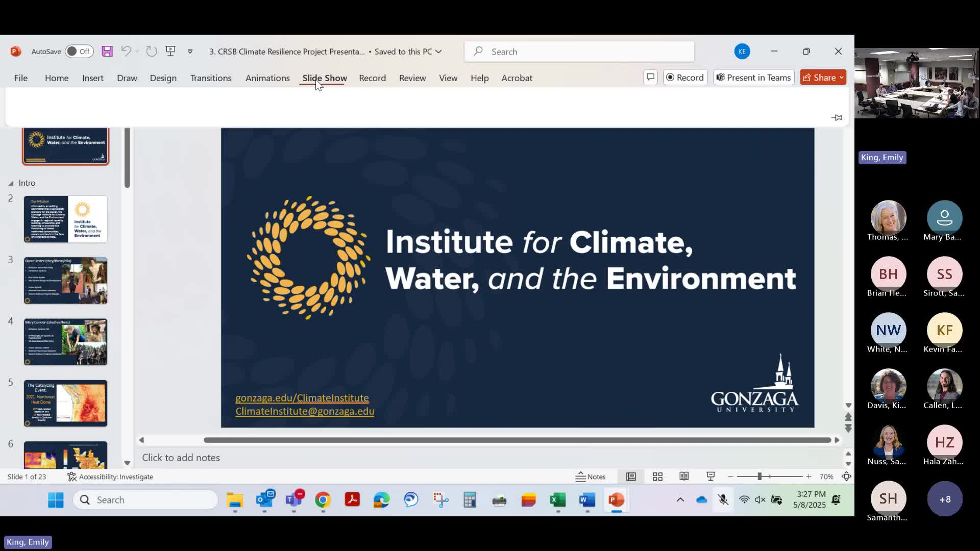Screen dimensions: 980x551
Task: Switch to Reading View icon
Action: (684, 477)
